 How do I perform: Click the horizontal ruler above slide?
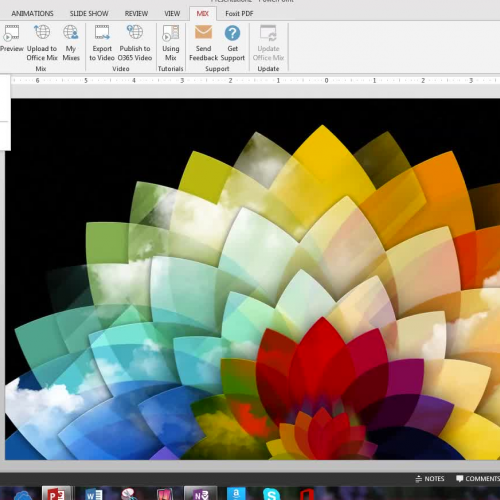tap(255, 80)
